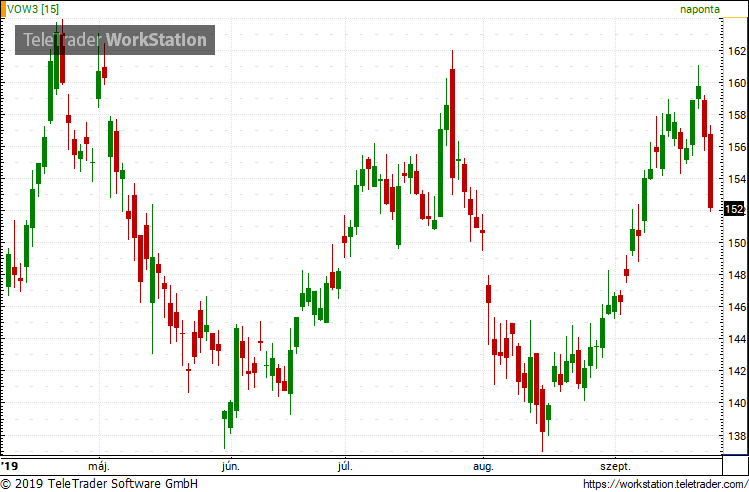
Task: Click the 148 price axis label
Action: (737, 275)
